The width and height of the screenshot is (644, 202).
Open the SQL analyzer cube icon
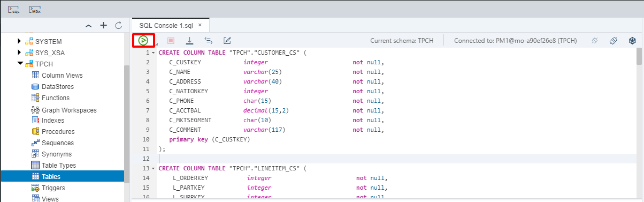coord(632,40)
